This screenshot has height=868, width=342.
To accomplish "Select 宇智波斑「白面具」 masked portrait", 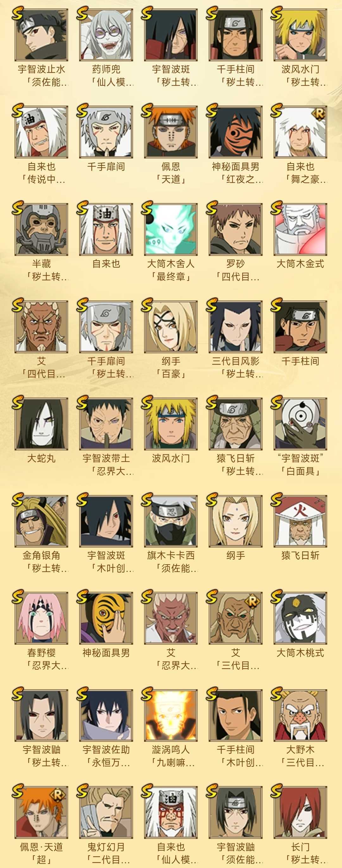I will 300,424.
